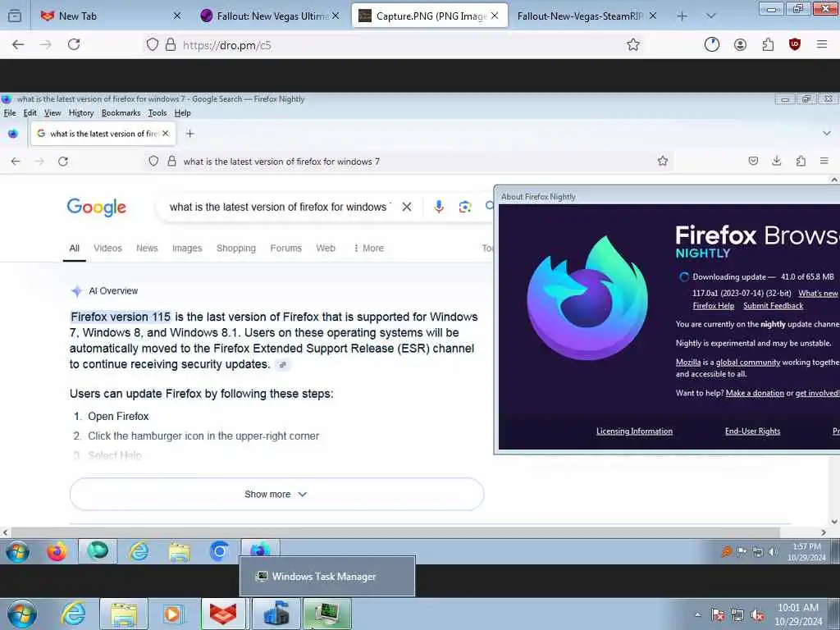Select the Images search filter
The image size is (840, 630).
tap(187, 248)
